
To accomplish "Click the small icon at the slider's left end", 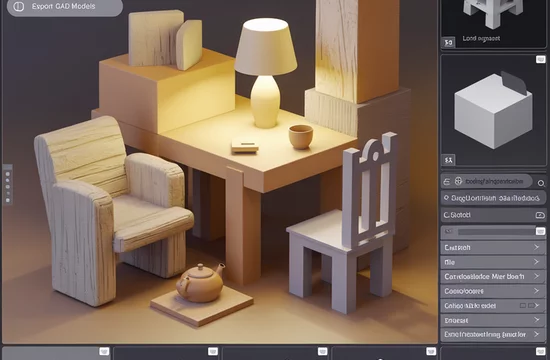I will (x=448, y=232).
